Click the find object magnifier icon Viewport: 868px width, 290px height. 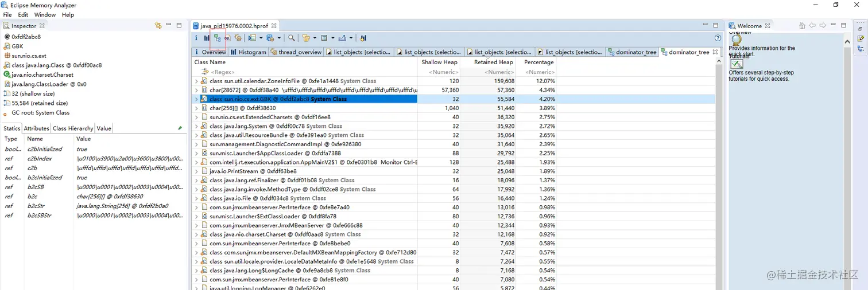click(292, 38)
